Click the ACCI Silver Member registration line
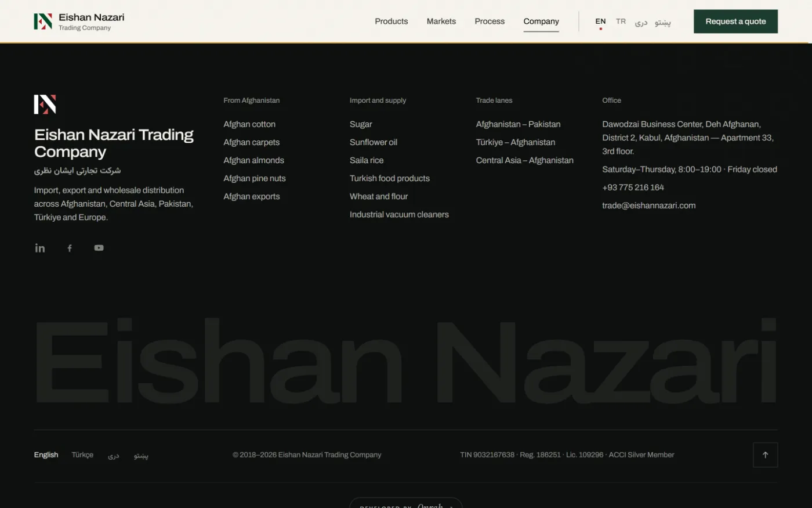The width and height of the screenshot is (812, 508). pyautogui.click(x=567, y=455)
